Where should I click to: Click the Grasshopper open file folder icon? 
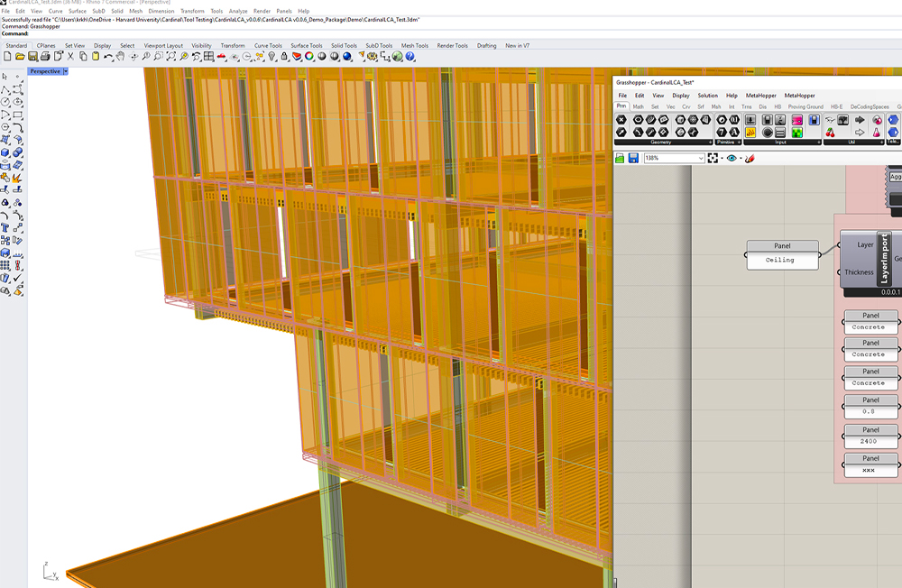coord(620,158)
